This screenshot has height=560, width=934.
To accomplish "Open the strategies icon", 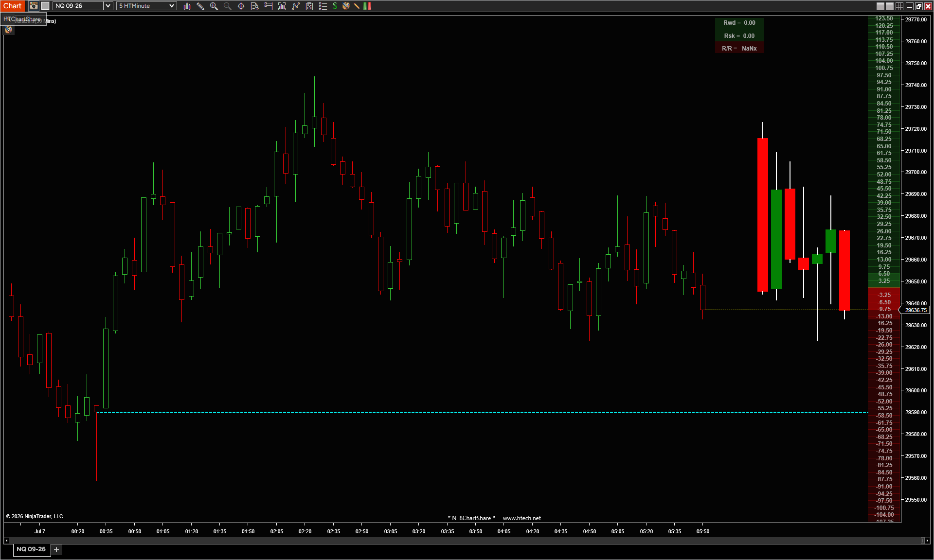I will [309, 6].
